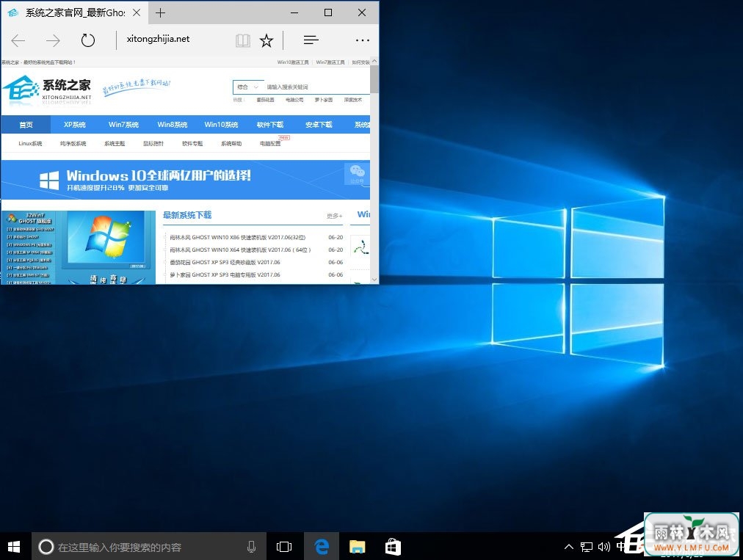Go back using the browser back arrow
This screenshot has height=560, width=743.
(x=18, y=41)
